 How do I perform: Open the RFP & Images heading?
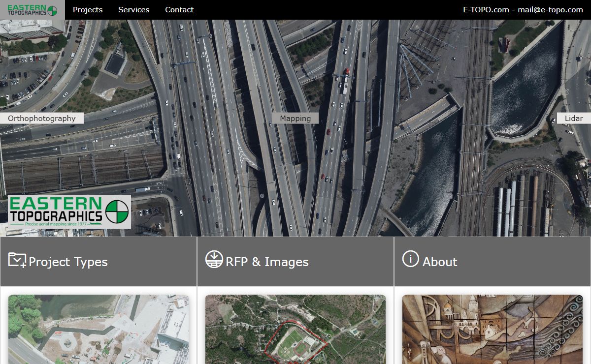point(267,262)
